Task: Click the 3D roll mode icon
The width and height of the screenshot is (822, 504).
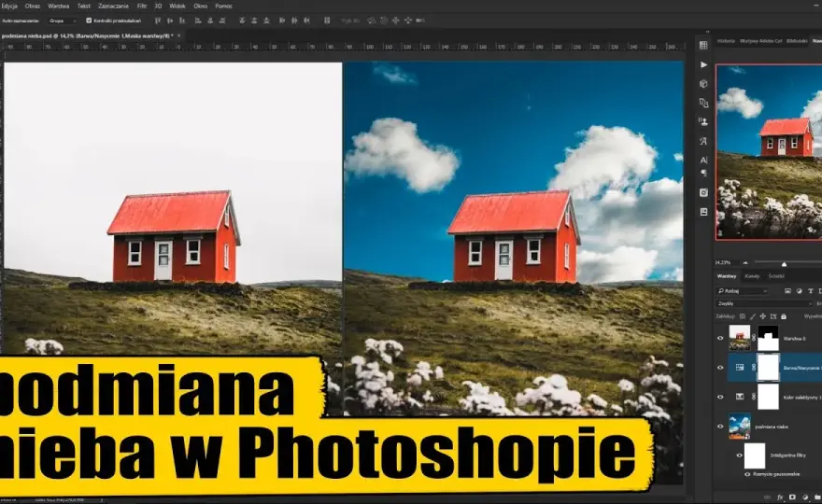Action: pyautogui.click(x=384, y=21)
